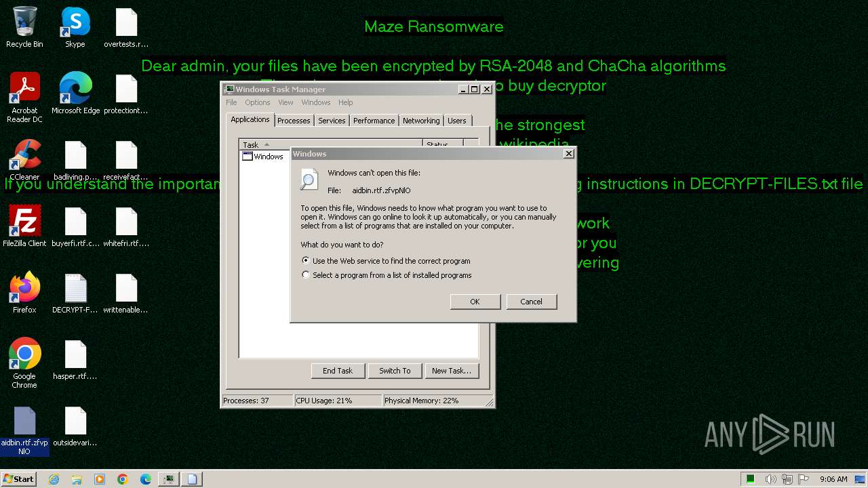The image size is (868, 488).
Task: Open Chrome from the taskbar
Action: pos(123,479)
